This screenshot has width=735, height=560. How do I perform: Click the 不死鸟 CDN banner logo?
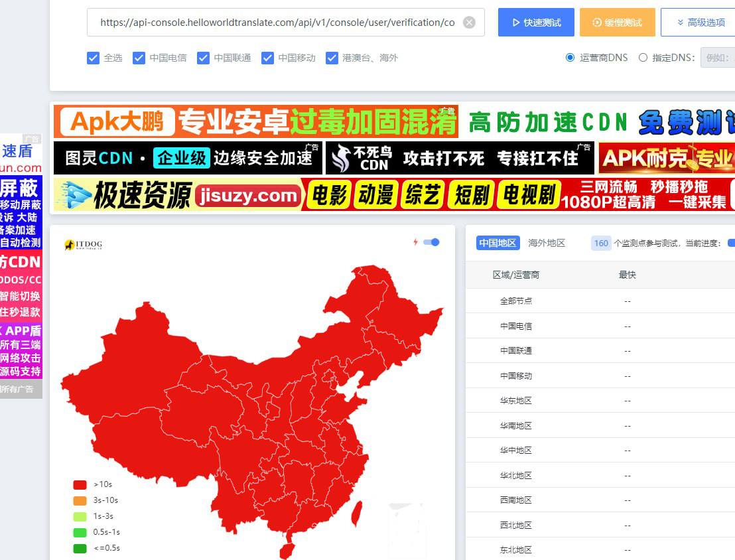tap(362, 158)
